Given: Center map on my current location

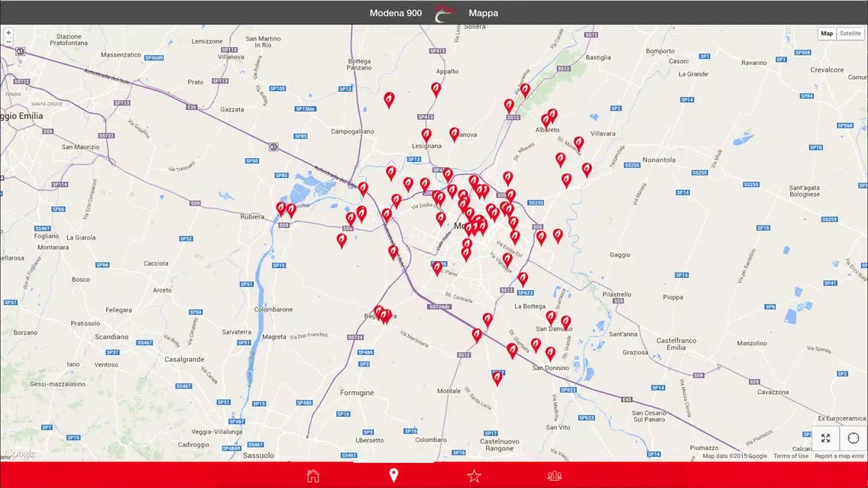Looking at the screenshot, I should [853, 438].
